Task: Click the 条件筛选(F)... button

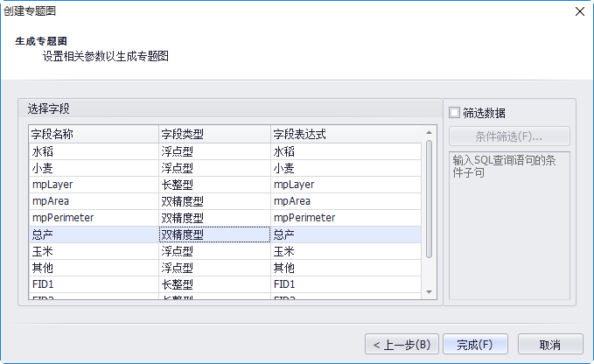Action: [x=509, y=136]
